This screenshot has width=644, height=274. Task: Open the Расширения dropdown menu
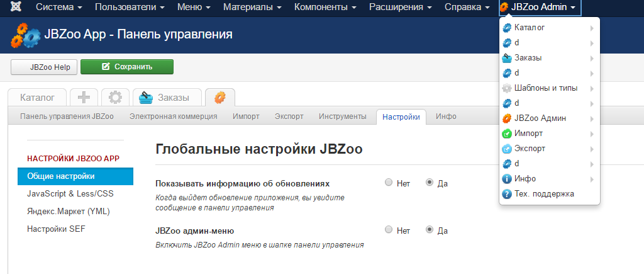point(400,8)
